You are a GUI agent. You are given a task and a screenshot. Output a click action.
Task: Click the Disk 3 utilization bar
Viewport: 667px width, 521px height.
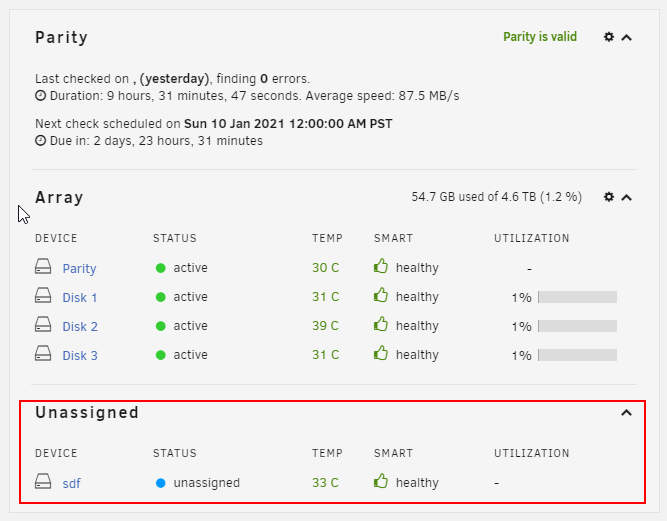tap(577, 355)
